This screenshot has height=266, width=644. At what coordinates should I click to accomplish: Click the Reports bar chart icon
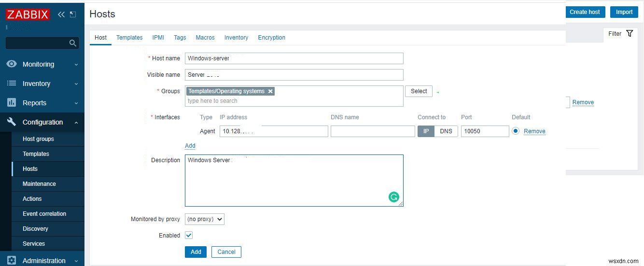click(x=12, y=102)
